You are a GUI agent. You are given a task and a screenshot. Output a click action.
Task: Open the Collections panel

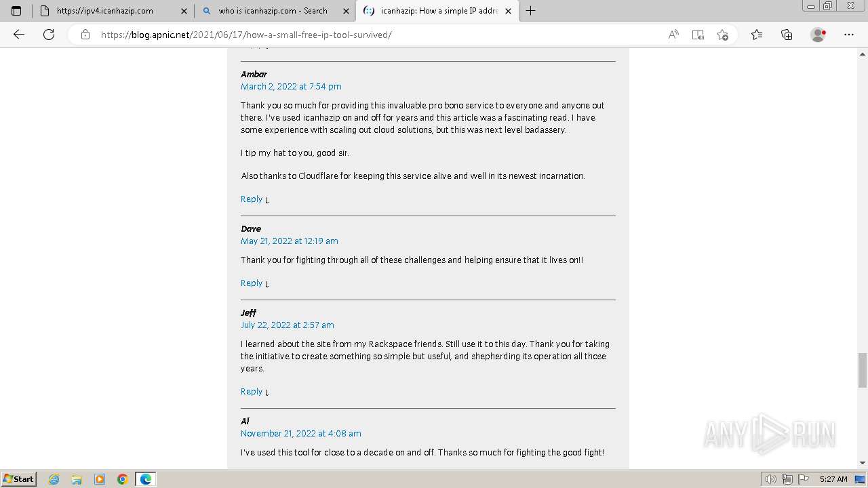click(x=787, y=35)
